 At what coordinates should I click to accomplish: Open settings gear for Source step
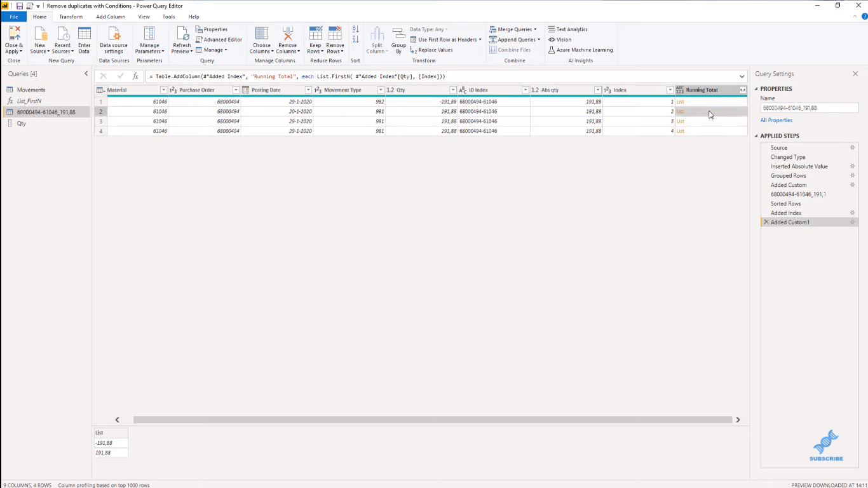(x=853, y=147)
